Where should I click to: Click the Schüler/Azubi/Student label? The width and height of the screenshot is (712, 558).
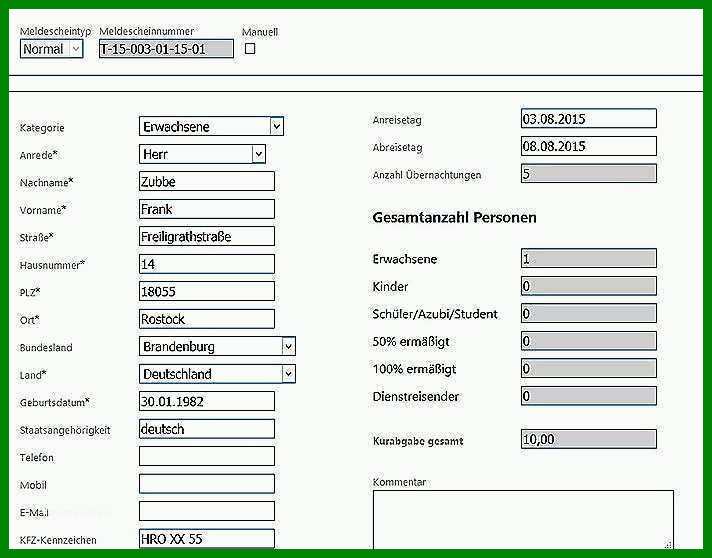435,314
